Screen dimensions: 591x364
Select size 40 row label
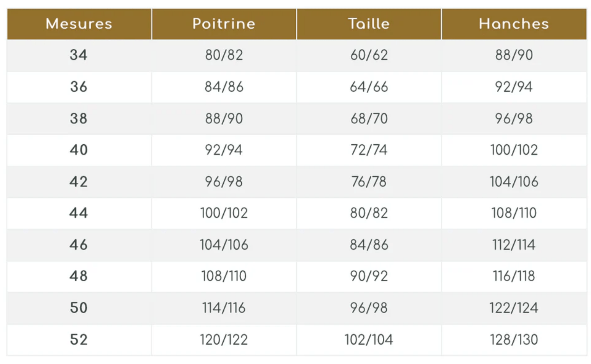(78, 150)
